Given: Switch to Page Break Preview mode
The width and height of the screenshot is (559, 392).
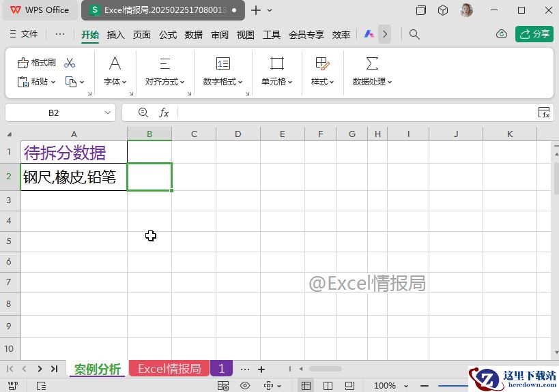Looking at the screenshot, I should coord(328,386).
